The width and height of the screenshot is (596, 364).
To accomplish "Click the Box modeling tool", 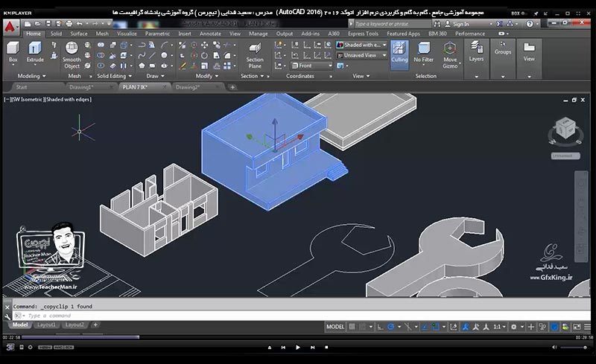I will click(x=13, y=52).
